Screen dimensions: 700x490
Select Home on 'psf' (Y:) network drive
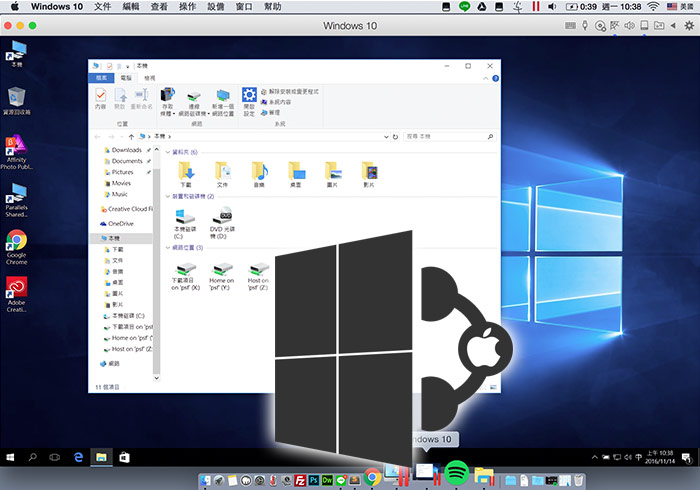tap(222, 277)
